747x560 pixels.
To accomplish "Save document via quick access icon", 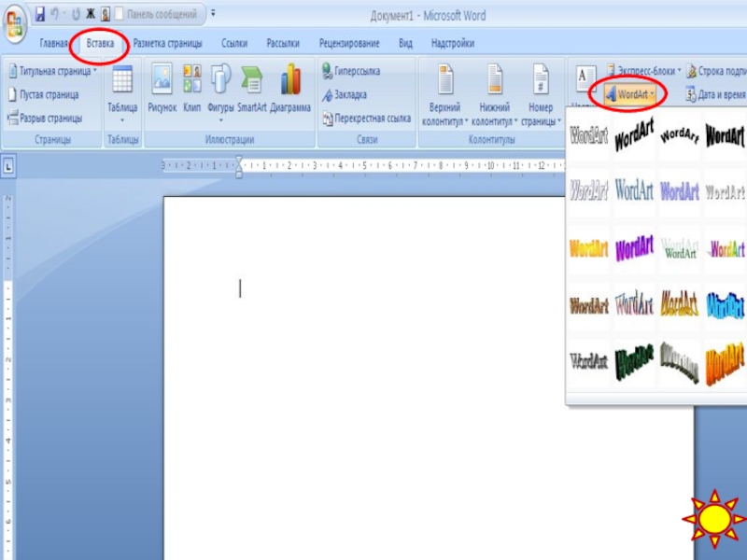I will pos(40,14).
